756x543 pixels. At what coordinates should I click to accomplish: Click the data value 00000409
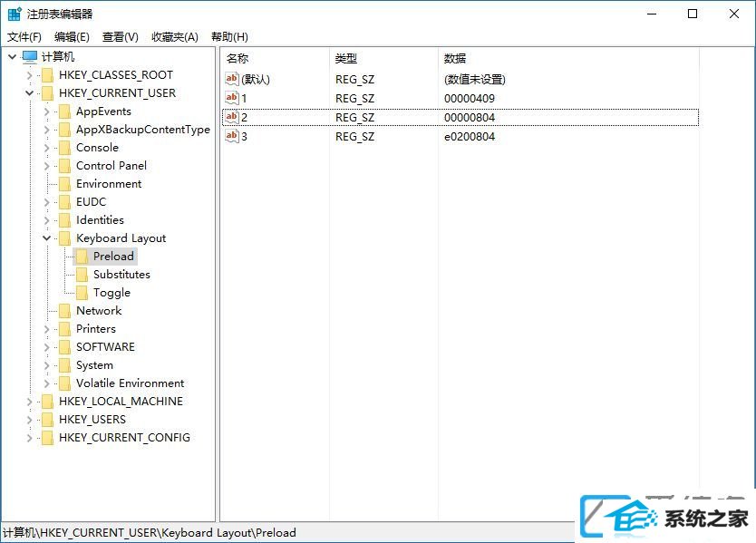click(x=470, y=99)
